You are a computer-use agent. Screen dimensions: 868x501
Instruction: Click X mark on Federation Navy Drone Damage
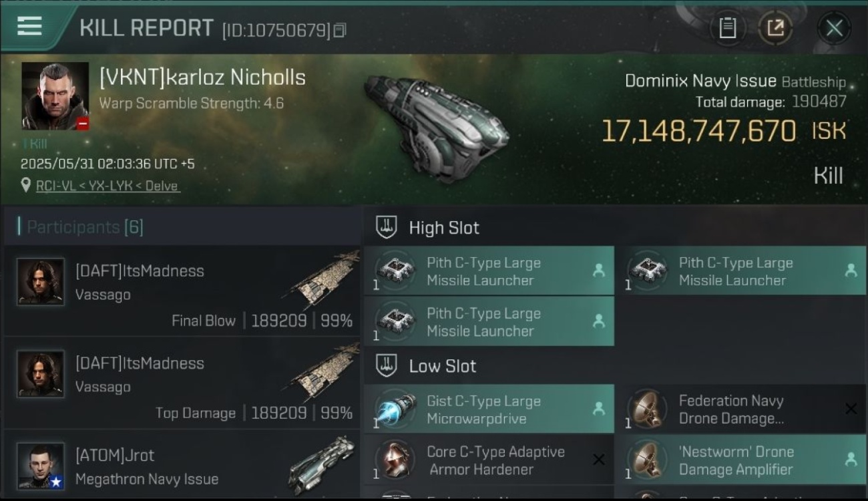(x=851, y=409)
